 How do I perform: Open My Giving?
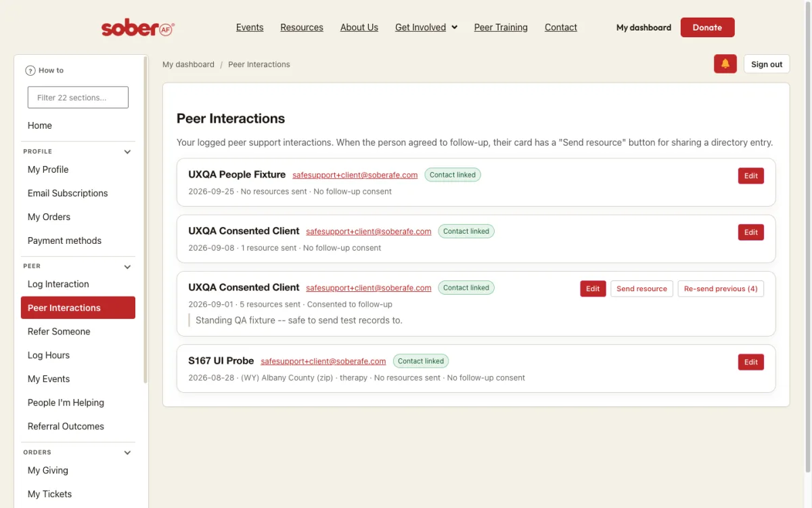[x=78, y=470]
